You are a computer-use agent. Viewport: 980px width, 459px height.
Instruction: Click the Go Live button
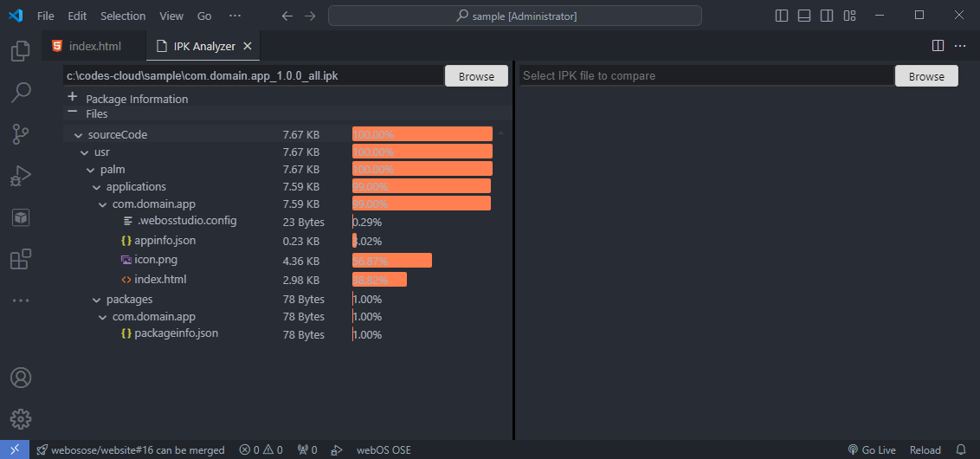click(x=872, y=449)
